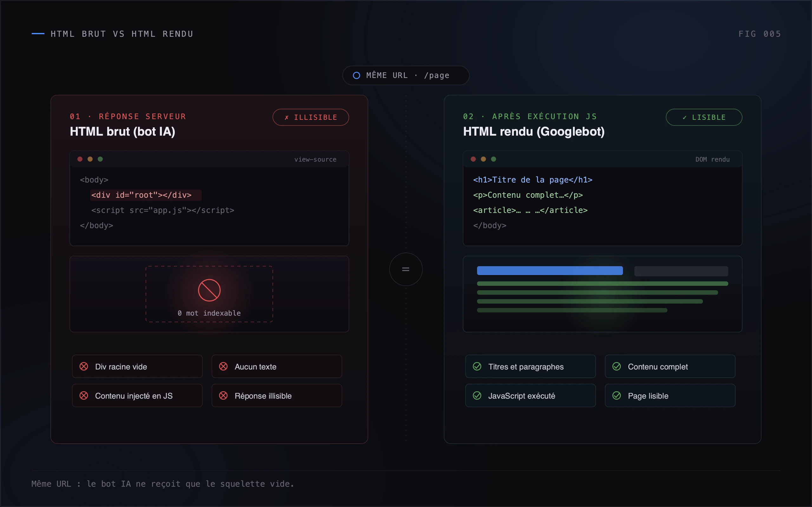Click the LISIBLE badge
The image size is (812, 507).
click(x=704, y=117)
